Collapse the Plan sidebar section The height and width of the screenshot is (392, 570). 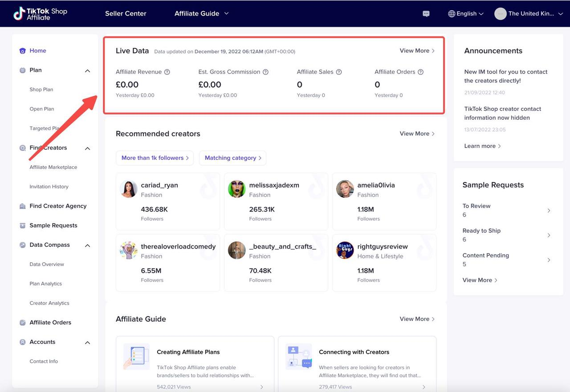pos(87,71)
